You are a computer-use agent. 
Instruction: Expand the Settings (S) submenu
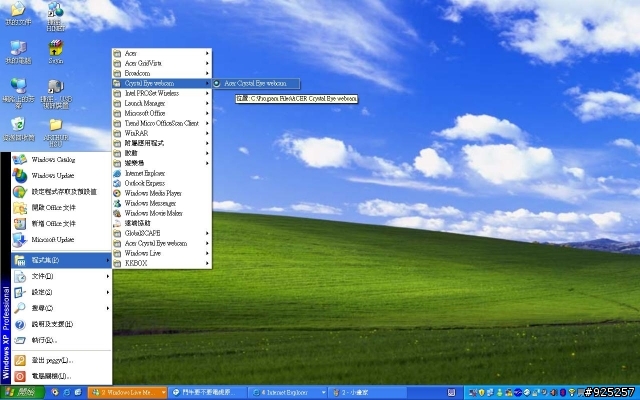tap(61, 292)
